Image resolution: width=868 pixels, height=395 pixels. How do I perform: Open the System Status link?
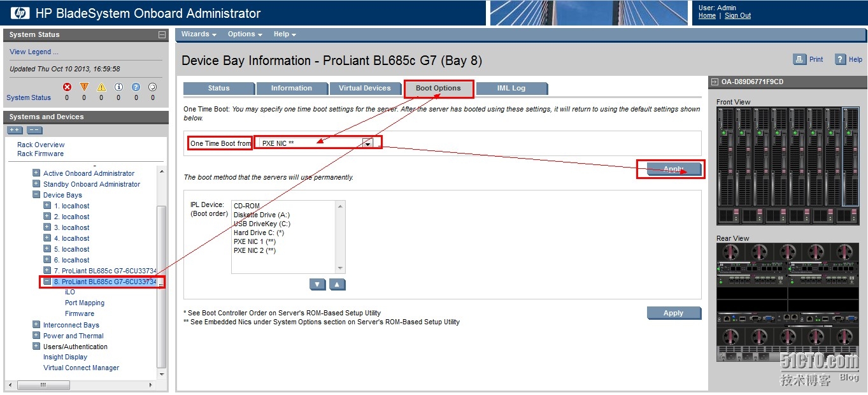tap(29, 97)
